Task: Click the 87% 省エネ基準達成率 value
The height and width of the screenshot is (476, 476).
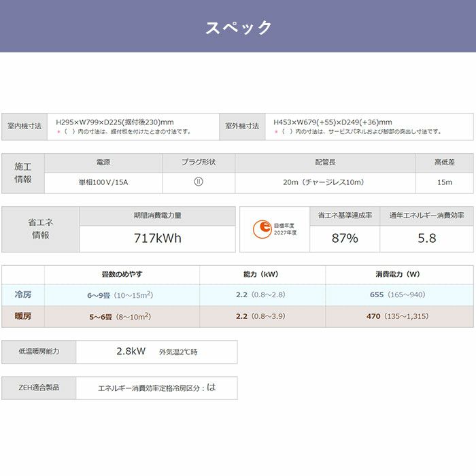Action: [x=344, y=239]
